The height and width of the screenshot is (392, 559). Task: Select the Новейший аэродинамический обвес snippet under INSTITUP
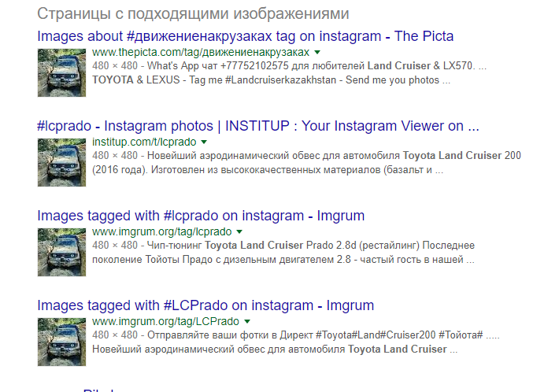click(x=306, y=163)
